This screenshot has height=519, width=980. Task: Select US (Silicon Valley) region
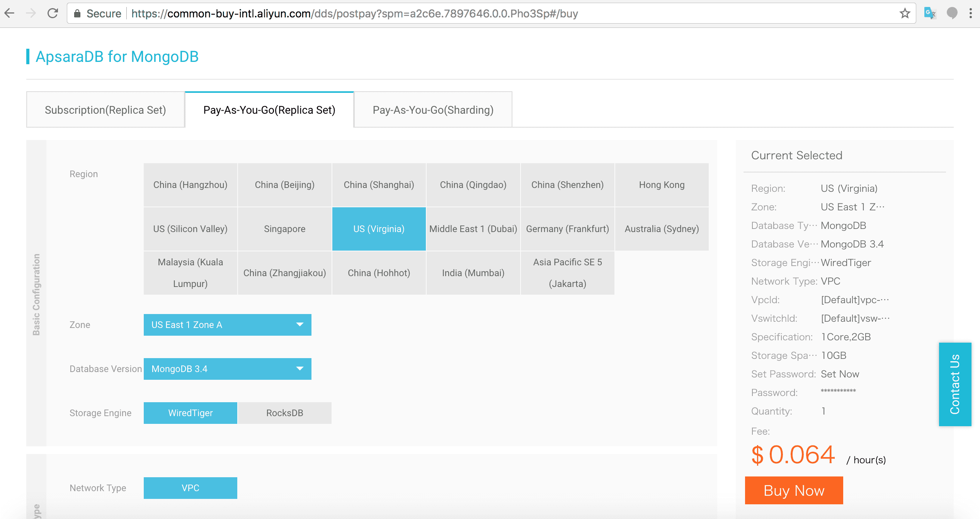(191, 229)
